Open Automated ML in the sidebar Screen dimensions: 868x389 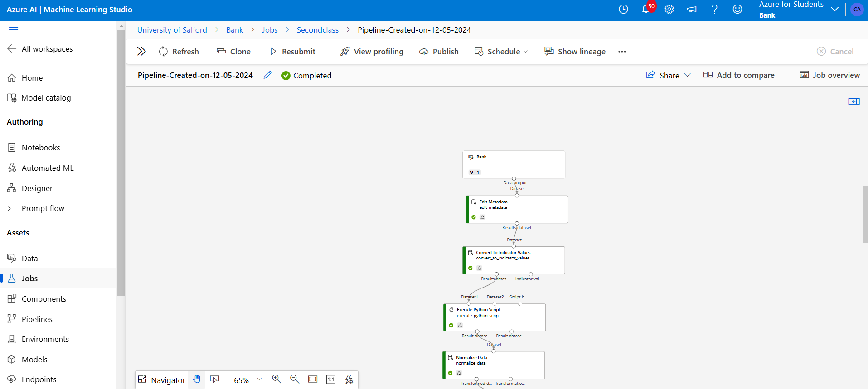[x=40, y=168]
